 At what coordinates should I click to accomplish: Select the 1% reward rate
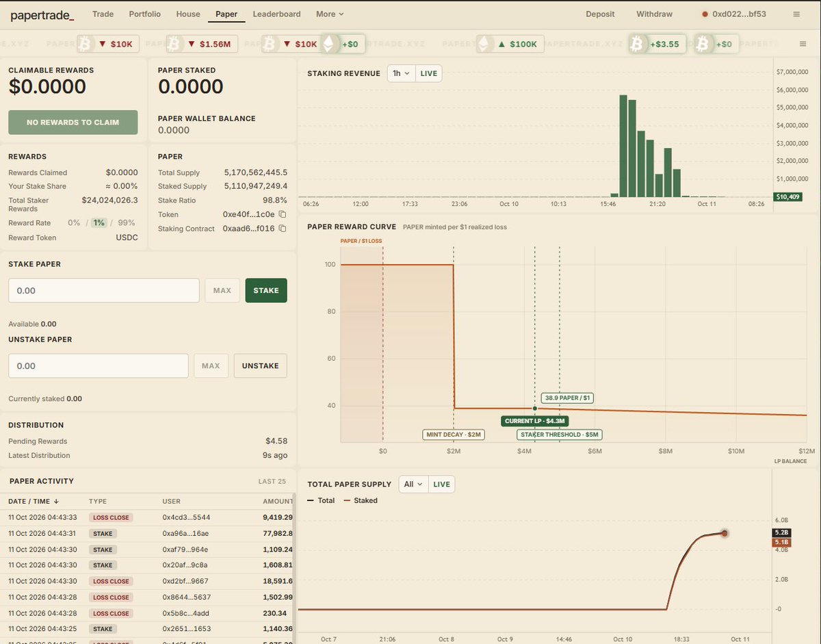tap(99, 223)
